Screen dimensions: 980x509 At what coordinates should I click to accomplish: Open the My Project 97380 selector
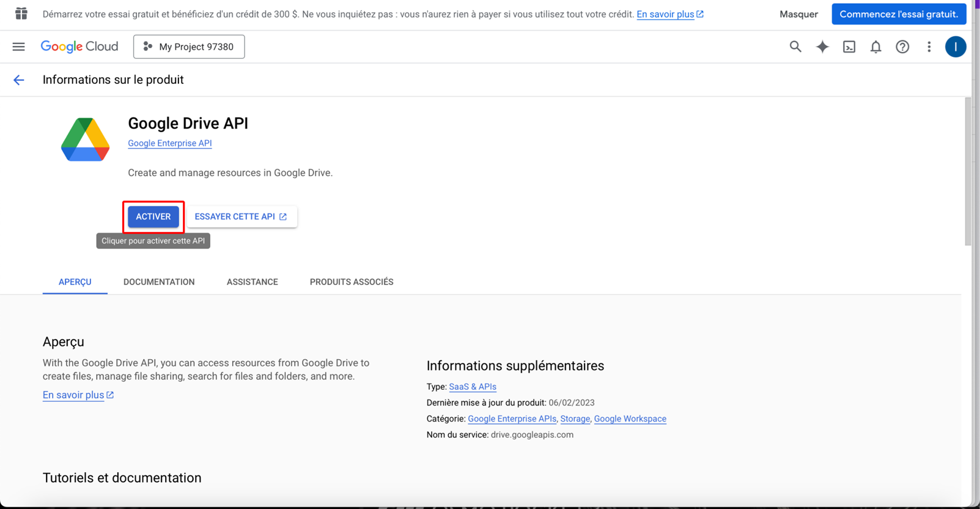click(x=189, y=46)
